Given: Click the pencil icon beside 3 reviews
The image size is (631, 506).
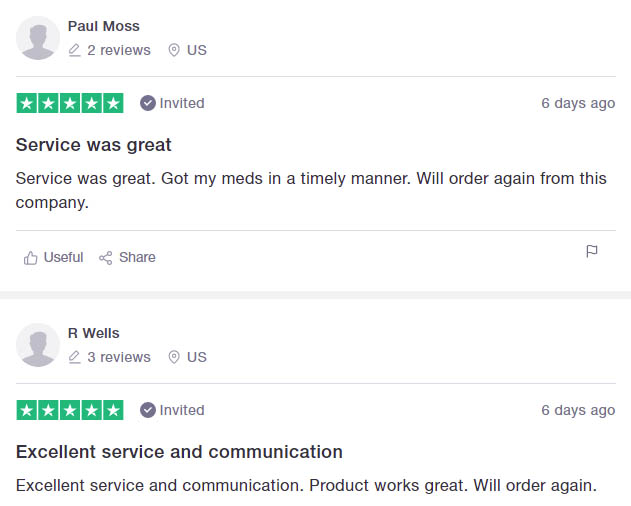Looking at the screenshot, I should pos(74,357).
